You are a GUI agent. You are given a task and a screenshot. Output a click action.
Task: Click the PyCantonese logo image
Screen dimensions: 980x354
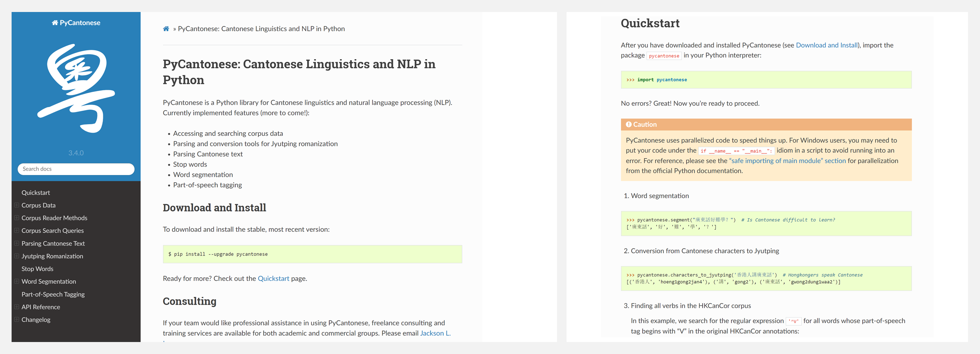point(76,88)
